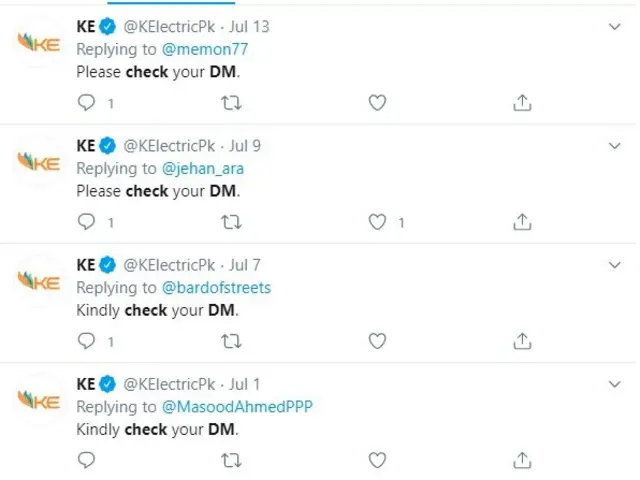The image size is (640, 480).
Task: Open more options for Jul 13 tweet
Action: pos(615,27)
